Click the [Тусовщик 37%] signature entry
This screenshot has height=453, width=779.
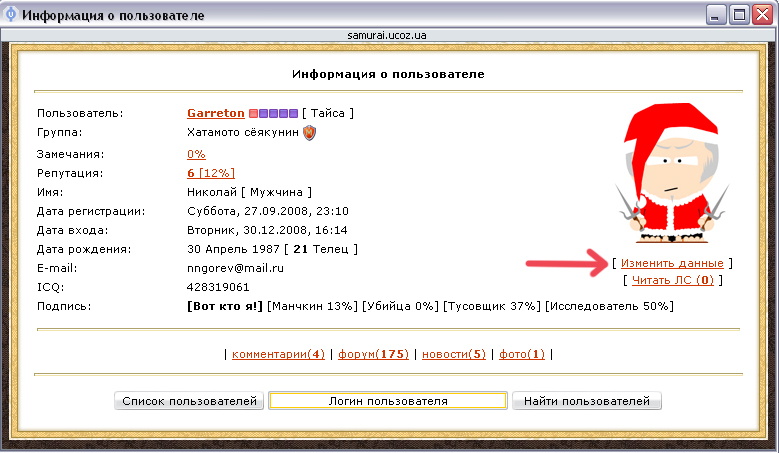(x=492, y=306)
